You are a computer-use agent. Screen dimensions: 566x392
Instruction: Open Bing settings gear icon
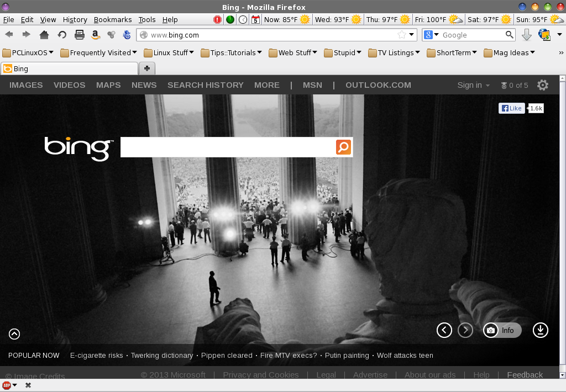pyautogui.click(x=543, y=85)
